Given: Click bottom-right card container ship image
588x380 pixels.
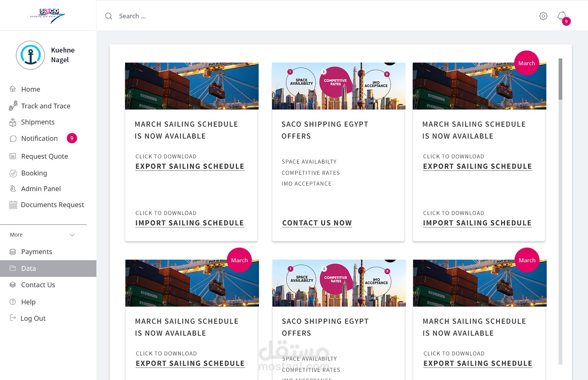Looking at the screenshot, I should (480, 283).
